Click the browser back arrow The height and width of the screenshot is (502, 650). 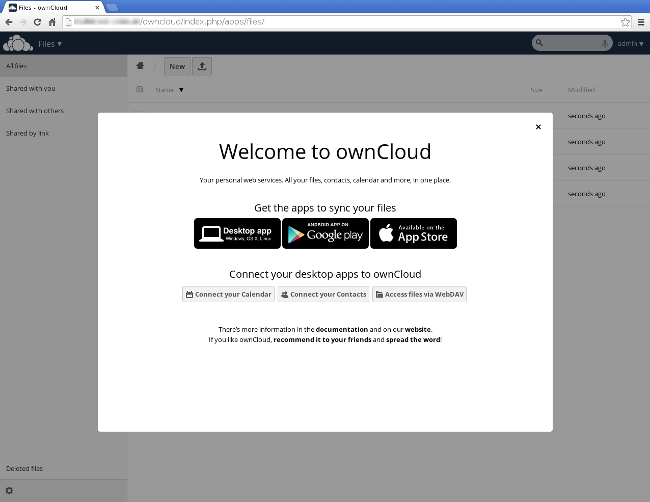[9, 22]
